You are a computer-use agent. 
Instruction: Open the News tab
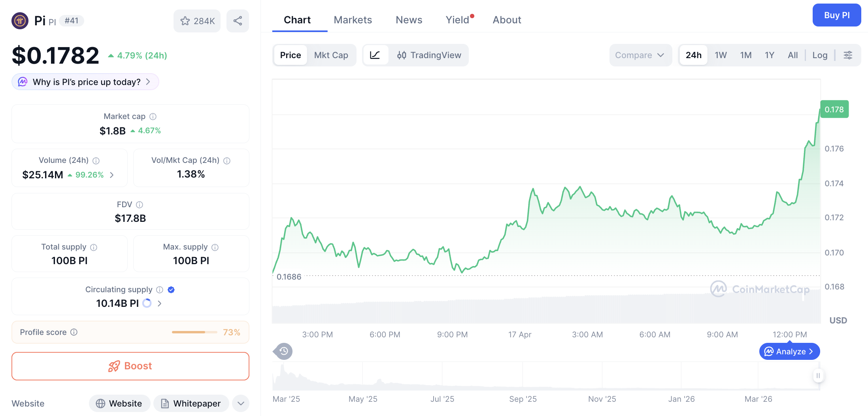point(409,20)
